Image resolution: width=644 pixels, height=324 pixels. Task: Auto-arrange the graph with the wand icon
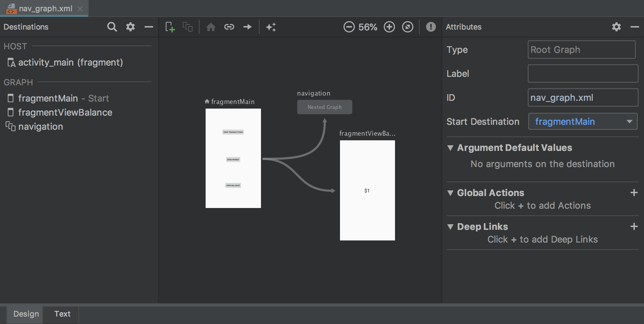(x=271, y=27)
